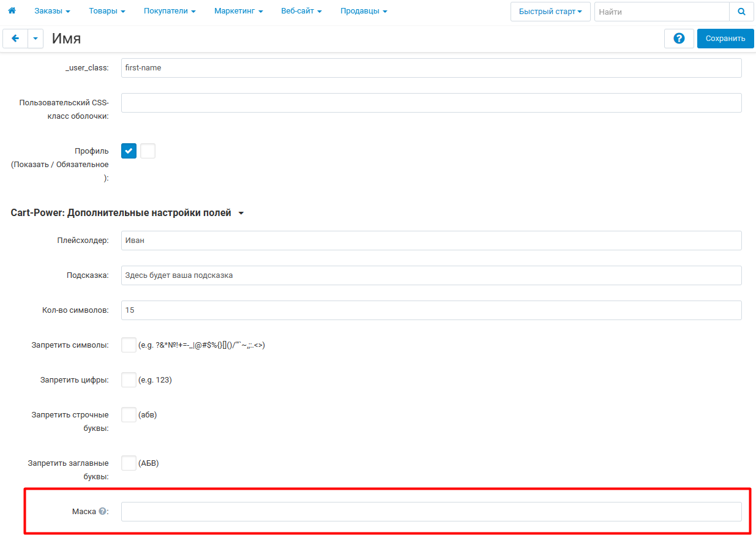The height and width of the screenshot is (538, 756).
Task: Click the Сохранить button
Action: [x=725, y=39]
